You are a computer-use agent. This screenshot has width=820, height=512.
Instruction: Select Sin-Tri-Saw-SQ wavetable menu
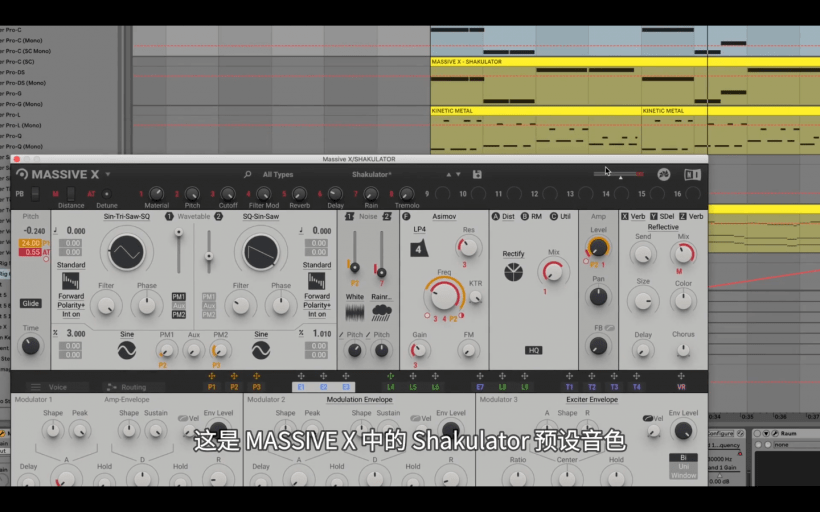point(127,217)
